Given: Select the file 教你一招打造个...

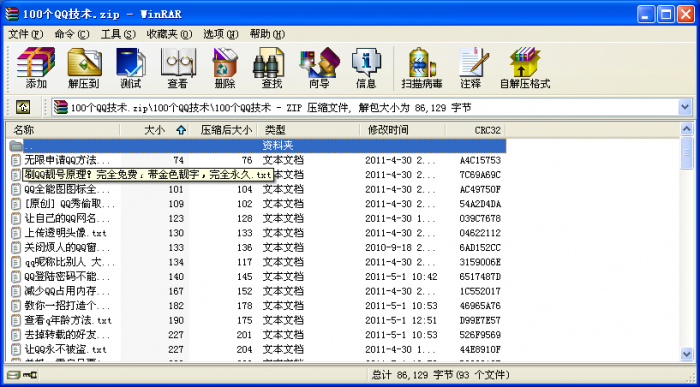Looking at the screenshot, I should (x=67, y=306).
